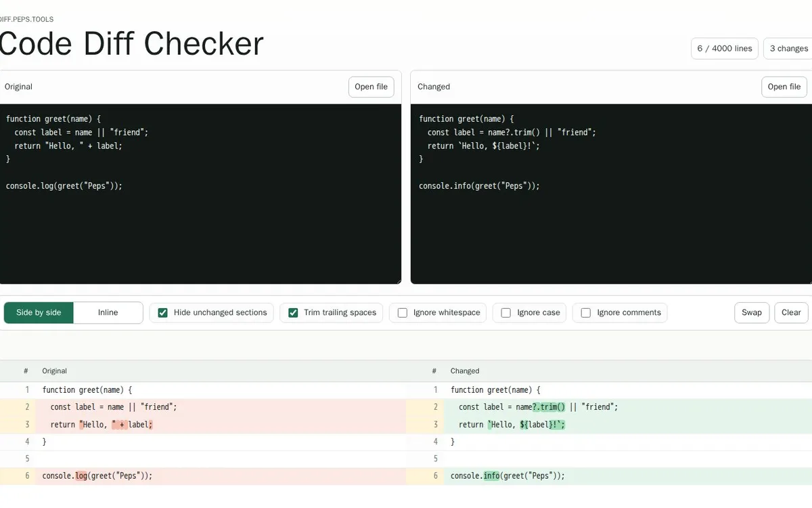The height and width of the screenshot is (508, 812).
Task: Click the 'Changed' label above the right editor
Action: click(x=434, y=87)
